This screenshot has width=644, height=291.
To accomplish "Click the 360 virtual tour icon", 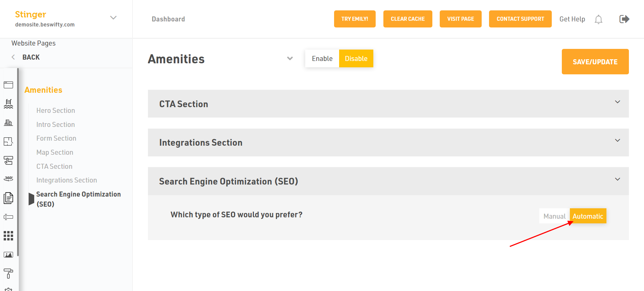I will (x=8, y=178).
